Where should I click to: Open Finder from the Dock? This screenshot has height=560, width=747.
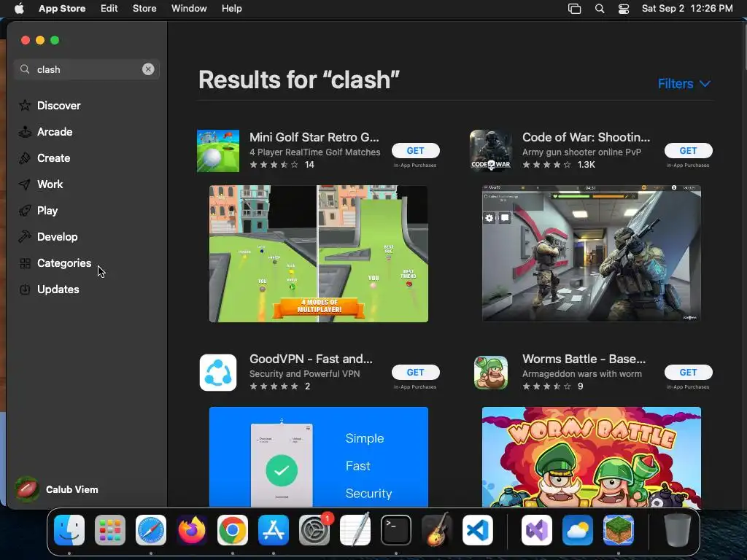[x=69, y=530]
